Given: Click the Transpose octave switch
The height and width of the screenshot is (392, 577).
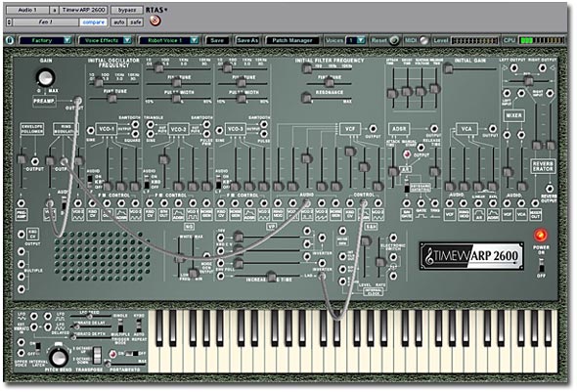Looking at the screenshot, I should tap(97, 355).
